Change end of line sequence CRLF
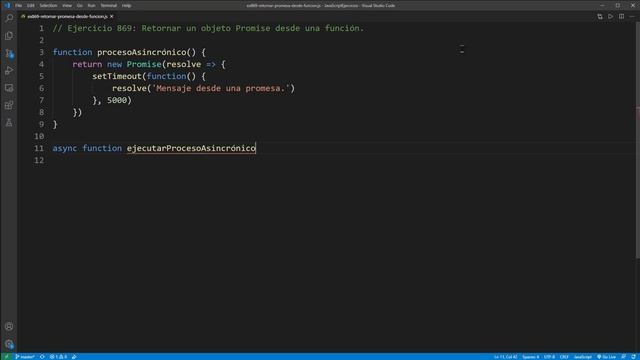Screen dimensions: 640x360 564,357
